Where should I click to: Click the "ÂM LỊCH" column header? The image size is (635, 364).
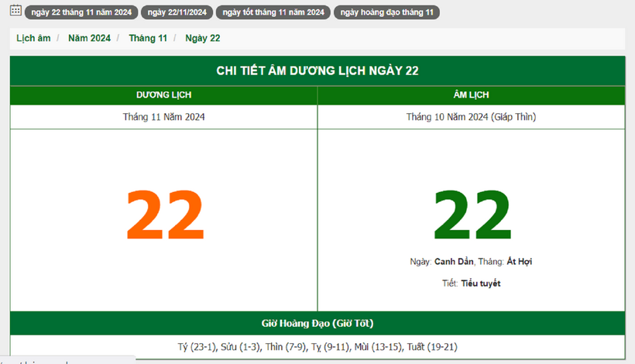471,94
